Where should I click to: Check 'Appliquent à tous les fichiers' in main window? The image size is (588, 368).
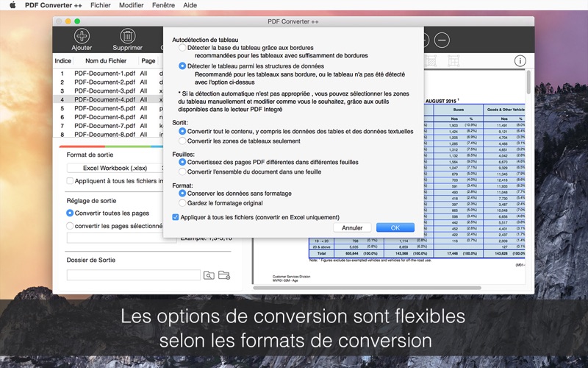70,181
